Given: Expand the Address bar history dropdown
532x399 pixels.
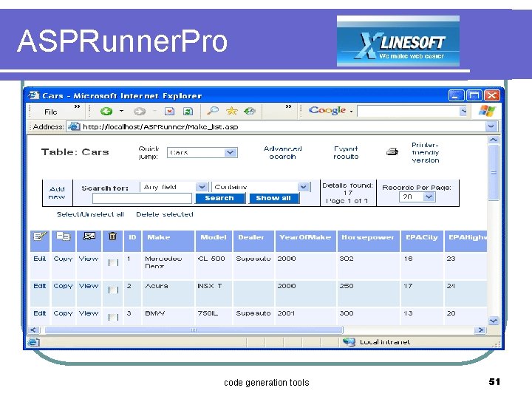Looking at the screenshot, I should [491, 126].
